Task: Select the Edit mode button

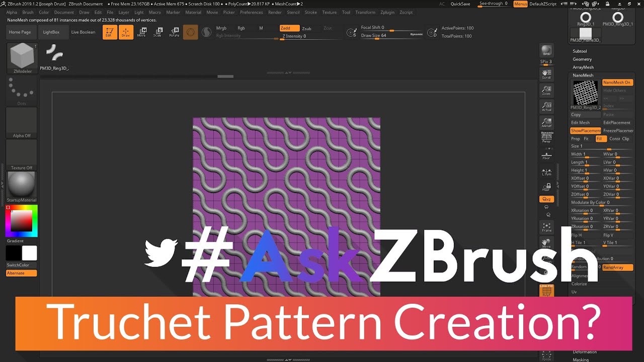Action: 110,32
